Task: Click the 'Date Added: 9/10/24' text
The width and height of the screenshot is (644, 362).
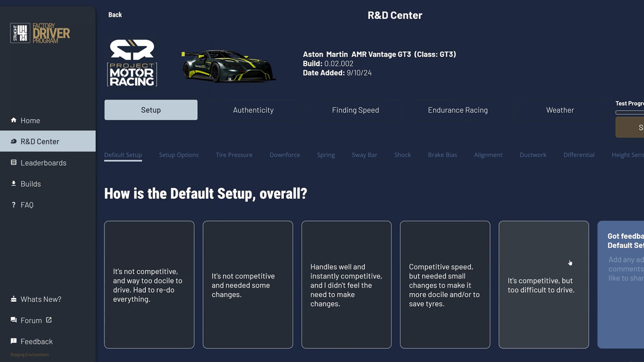Action: [337, 73]
